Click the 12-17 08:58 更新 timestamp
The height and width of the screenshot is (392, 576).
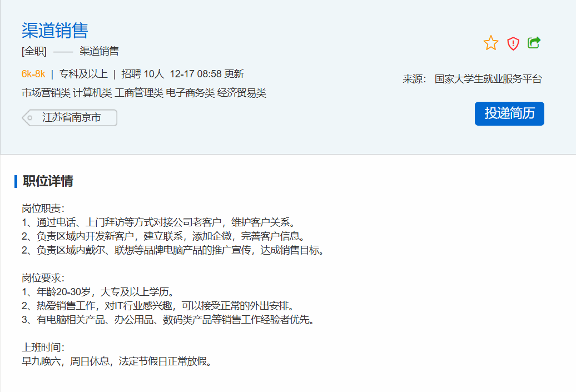(x=207, y=74)
